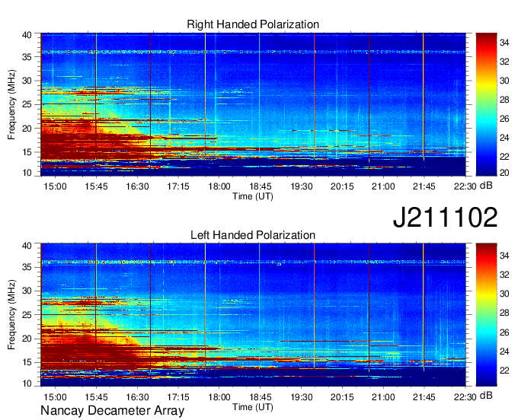The image size is (518, 420).
Task: Click 16:30 tick label under Left Handed plot
Action: 137,397
